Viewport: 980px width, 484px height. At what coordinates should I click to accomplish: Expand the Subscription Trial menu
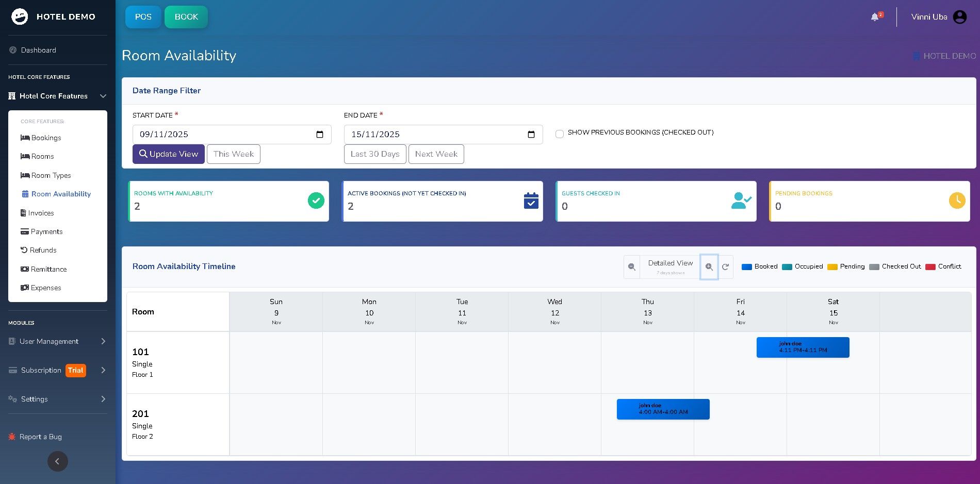click(x=58, y=370)
